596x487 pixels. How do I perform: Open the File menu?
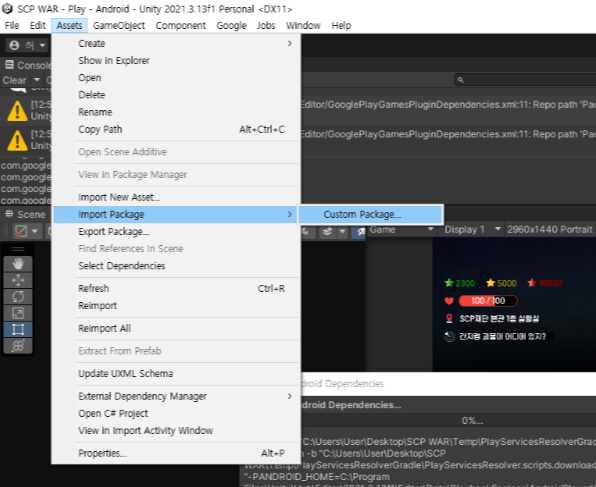(x=12, y=25)
